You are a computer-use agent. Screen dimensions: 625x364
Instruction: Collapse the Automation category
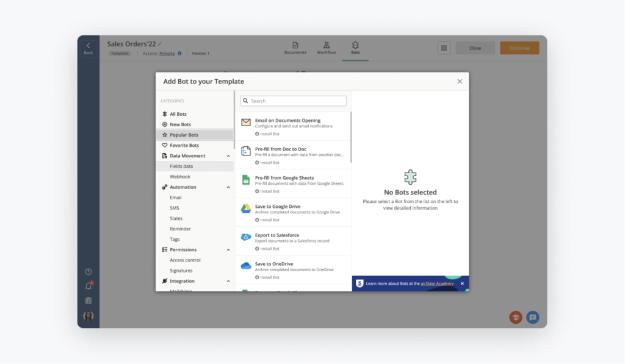point(228,187)
